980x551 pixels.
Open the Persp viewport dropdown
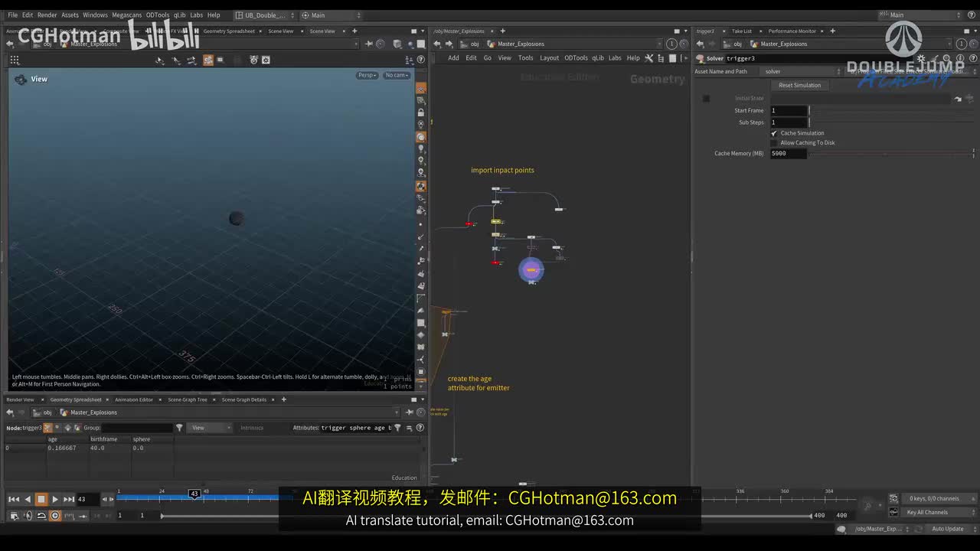coord(367,75)
